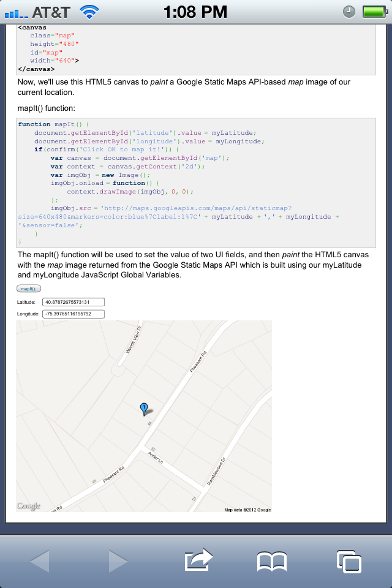Open the tabs pages icon
392x588 pixels.
[x=349, y=562]
